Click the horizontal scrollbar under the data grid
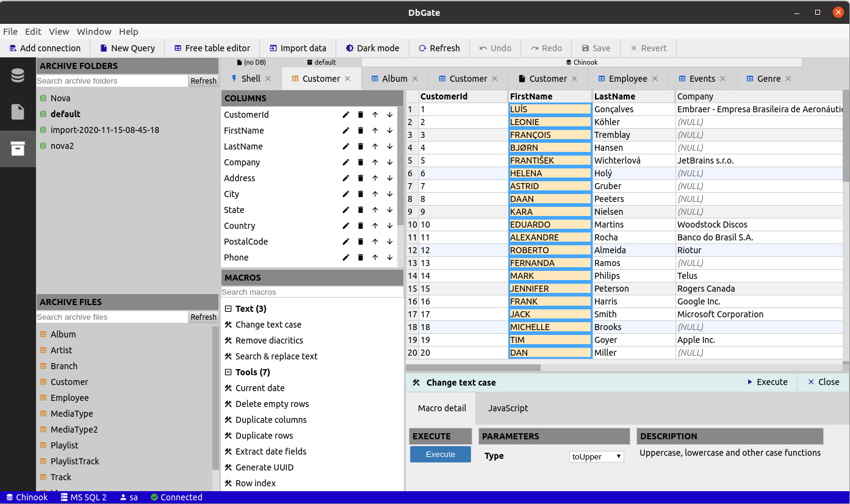Screen dimensions: 850x504 click(x=474, y=368)
